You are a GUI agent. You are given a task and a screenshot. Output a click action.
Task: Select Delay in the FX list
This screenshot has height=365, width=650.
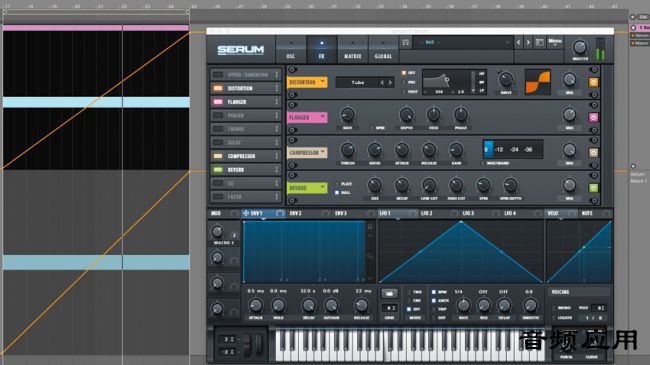pyautogui.click(x=245, y=142)
